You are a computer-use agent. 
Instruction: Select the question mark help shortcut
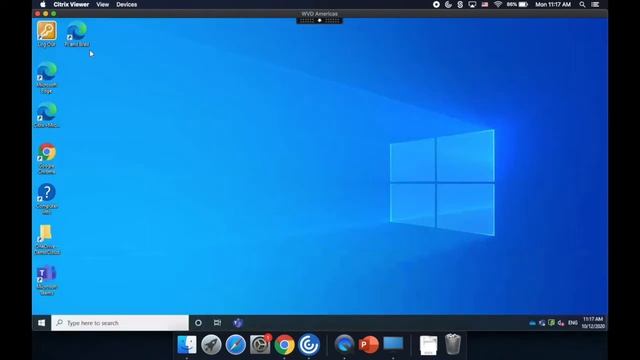[47, 199]
